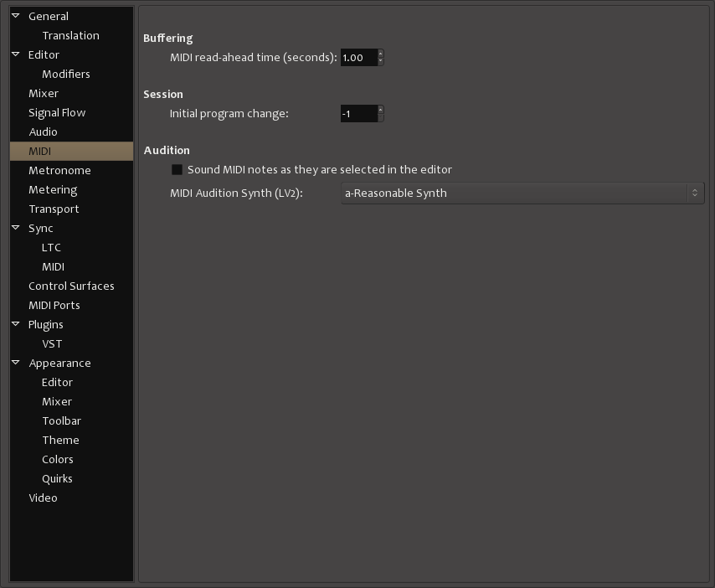
Task: Decrease initial program change with down arrow
Action: pyautogui.click(x=380, y=117)
